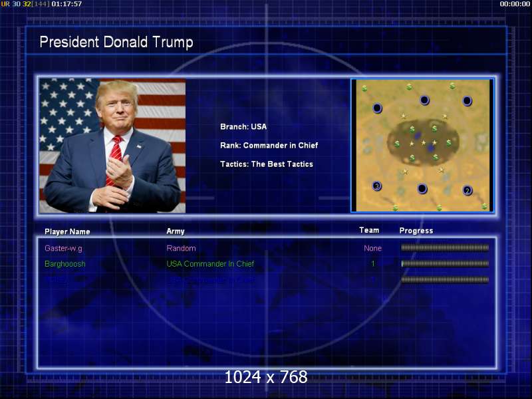Click the 'Team' column header
This screenshot has height=399, width=532.
tap(369, 230)
